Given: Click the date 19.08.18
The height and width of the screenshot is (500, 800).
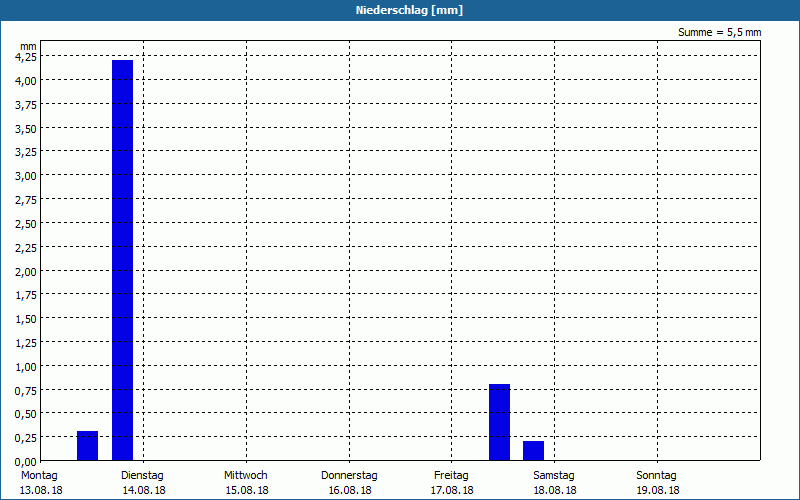Looking at the screenshot, I should (x=658, y=490).
